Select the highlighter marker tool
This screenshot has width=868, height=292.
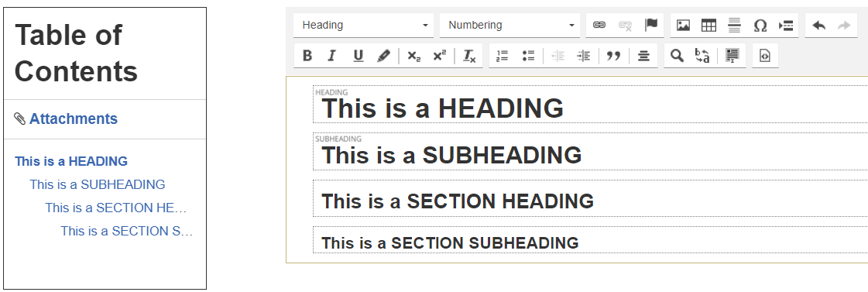383,56
